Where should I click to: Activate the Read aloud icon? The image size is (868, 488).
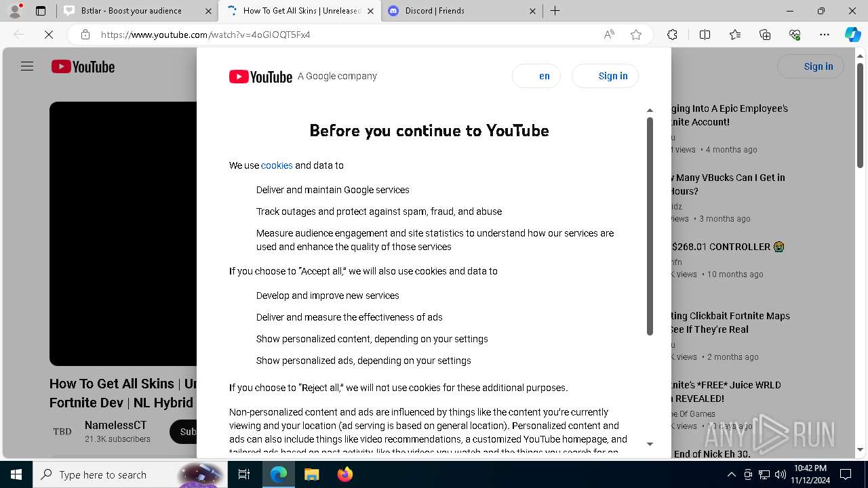click(x=609, y=35)
